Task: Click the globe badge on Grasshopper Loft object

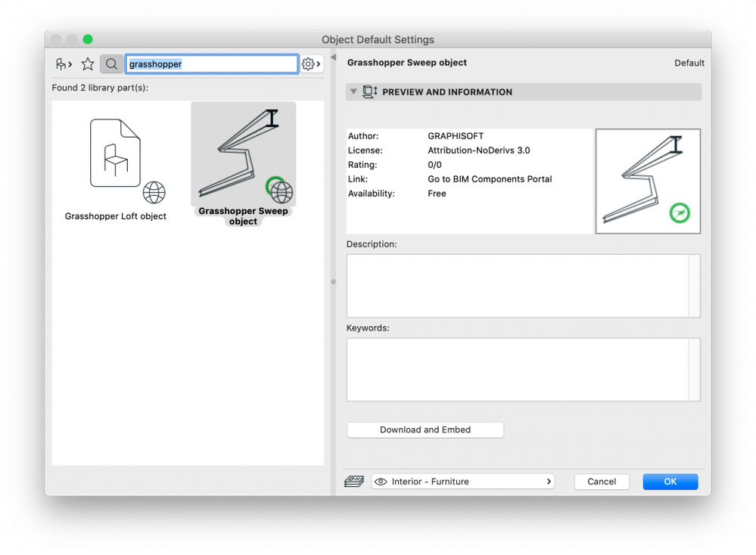Action: 154,193
